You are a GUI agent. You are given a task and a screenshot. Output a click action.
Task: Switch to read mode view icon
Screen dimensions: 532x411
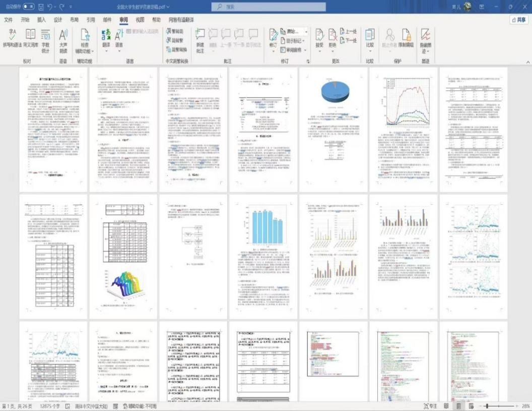(x=446, y=406)
